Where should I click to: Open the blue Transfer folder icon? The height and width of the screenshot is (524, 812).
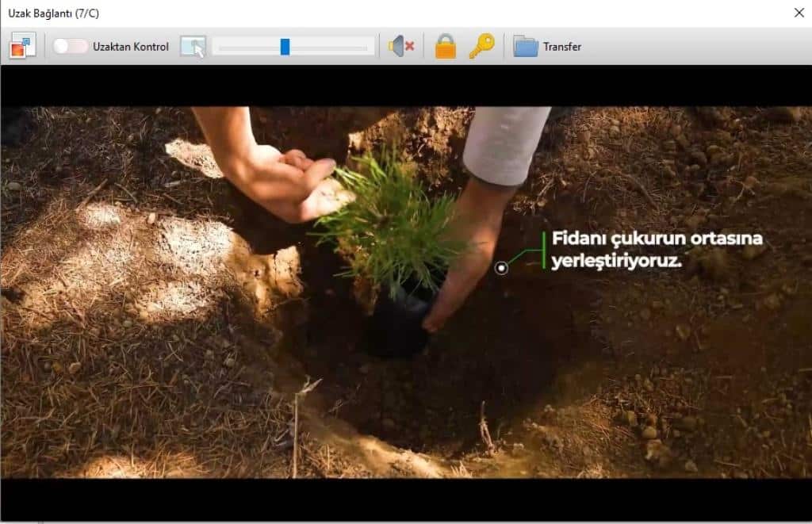pyautogui.click(x=525, y=47)
